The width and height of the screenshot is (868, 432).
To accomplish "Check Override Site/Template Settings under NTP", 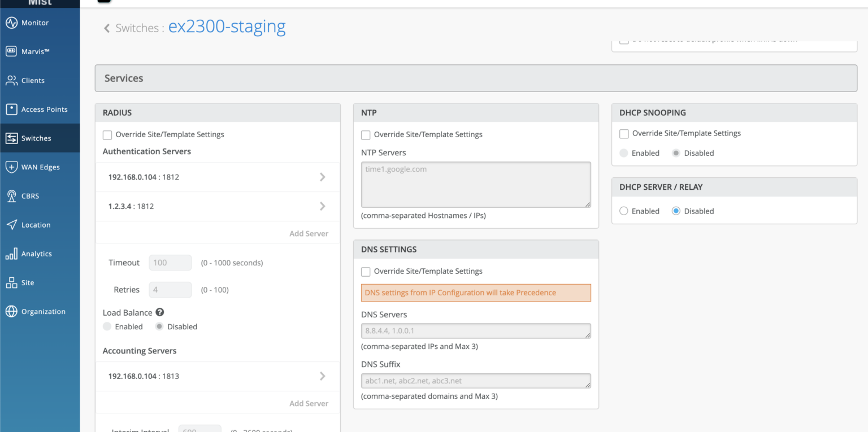I will (366, 134).
